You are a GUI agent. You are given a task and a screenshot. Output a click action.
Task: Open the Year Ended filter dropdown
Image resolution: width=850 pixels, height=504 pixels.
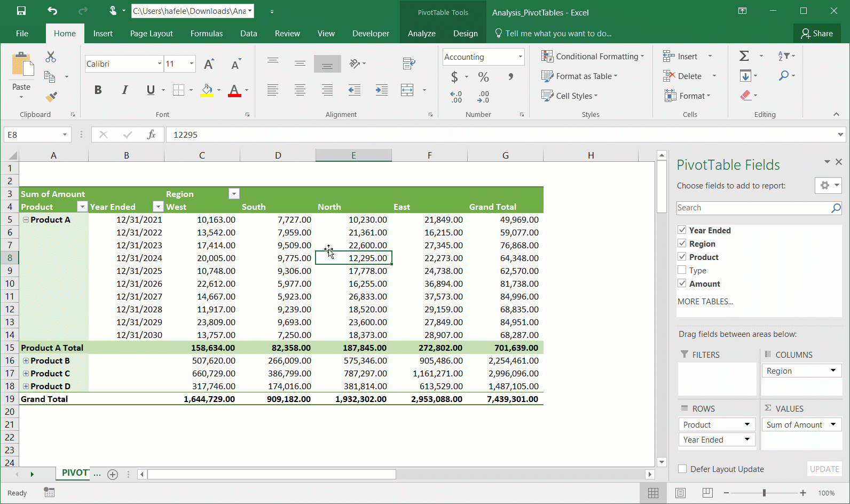tap(158, 207)
